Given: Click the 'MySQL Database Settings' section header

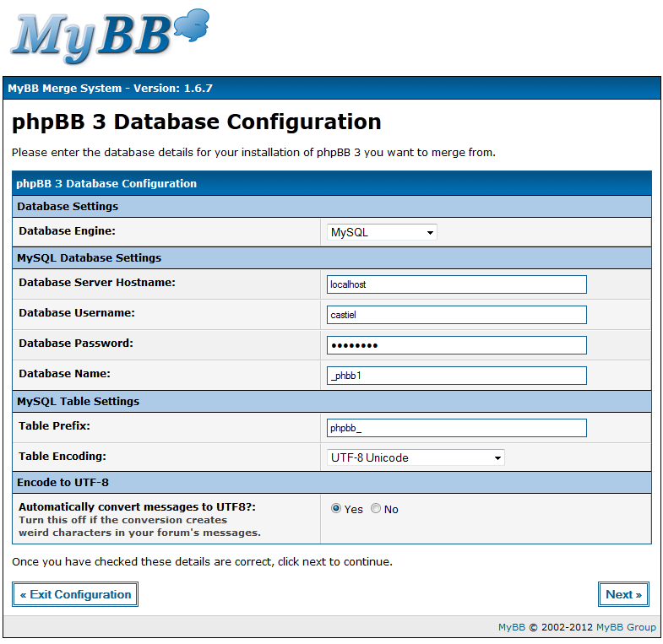Looking at the screenshot, I should coord(332,257).
